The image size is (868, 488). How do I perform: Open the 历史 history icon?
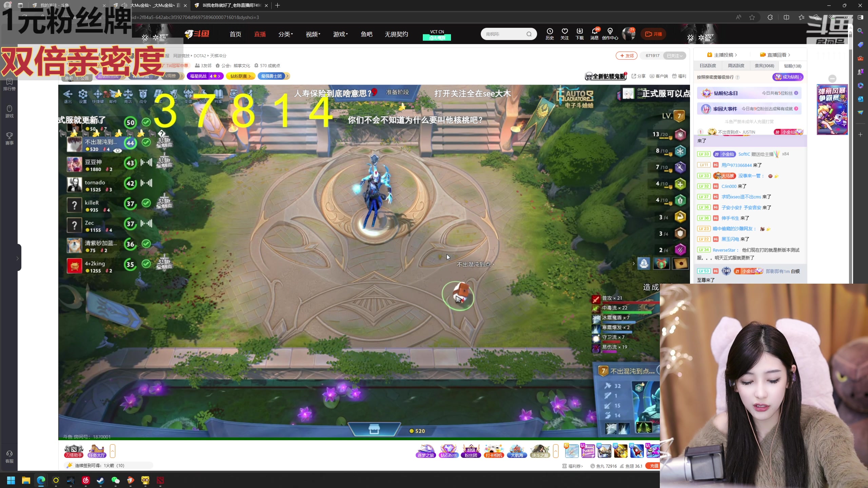pyautogui.click(x=550, y=34)
